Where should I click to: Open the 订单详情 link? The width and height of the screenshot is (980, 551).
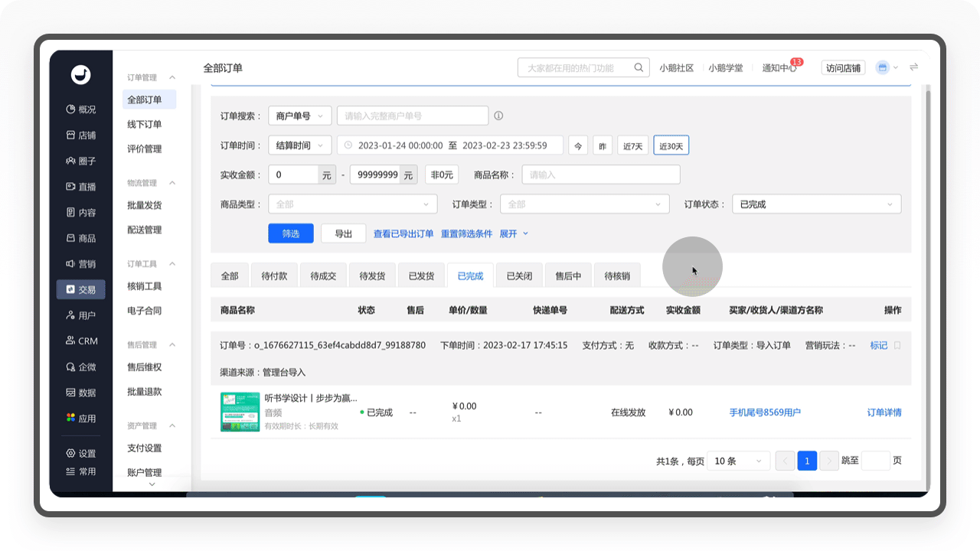pyautogui.click(x=884, y=412)
